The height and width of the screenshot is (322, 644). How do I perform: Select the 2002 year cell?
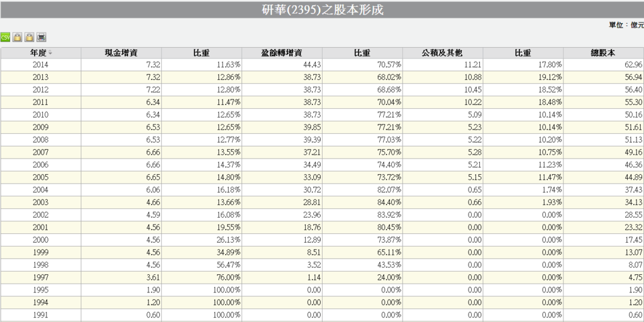41,215
